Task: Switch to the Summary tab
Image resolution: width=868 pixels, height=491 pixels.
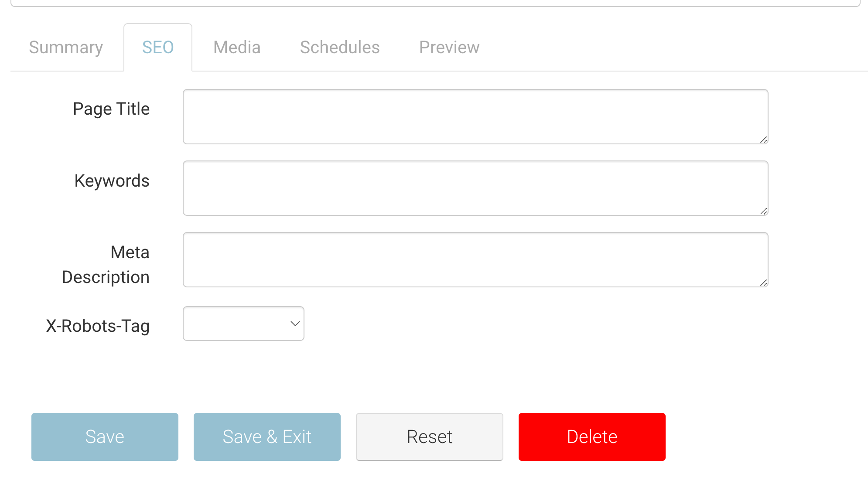Action: click(x=66, y=47)
